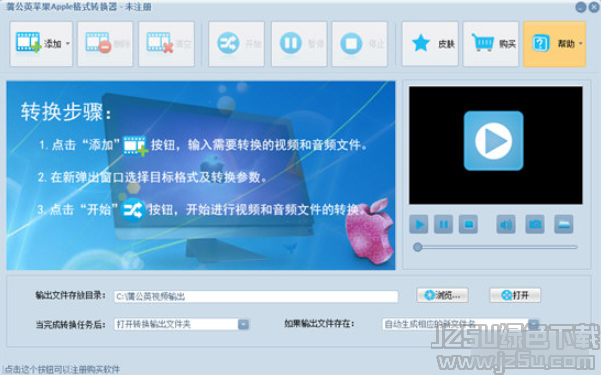Click the preview seek slider handle
The height and width of the screenshot is (375, 601).
418,247
